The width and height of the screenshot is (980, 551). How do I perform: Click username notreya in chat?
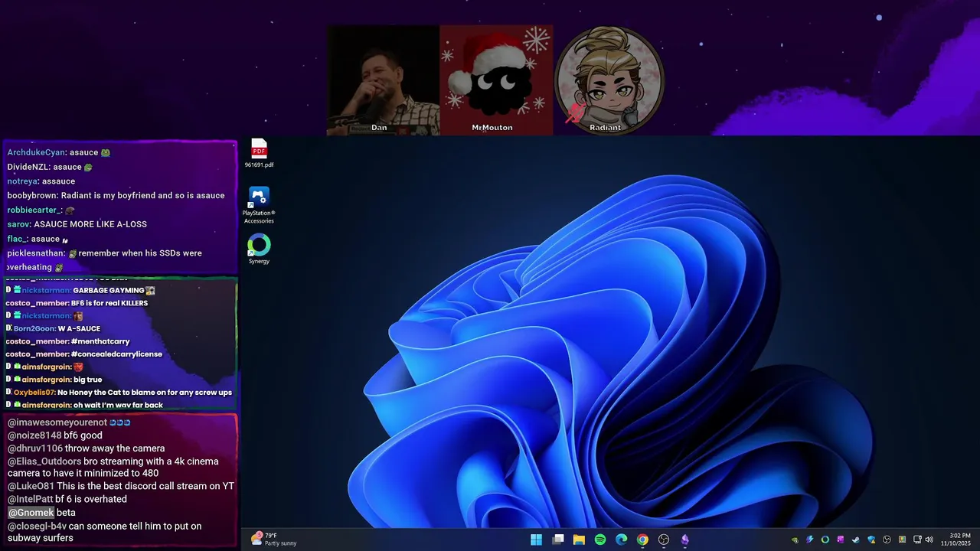(x=22, y=181)
